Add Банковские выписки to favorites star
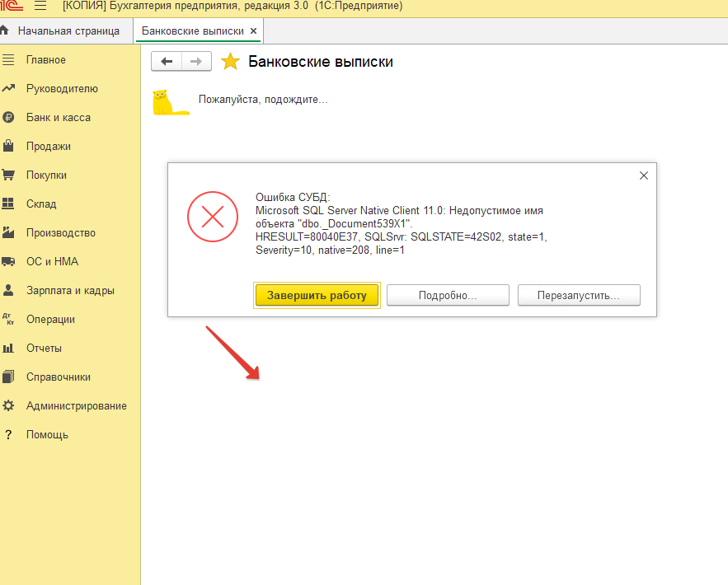This screenshot has width=728, height=585. 231,62
